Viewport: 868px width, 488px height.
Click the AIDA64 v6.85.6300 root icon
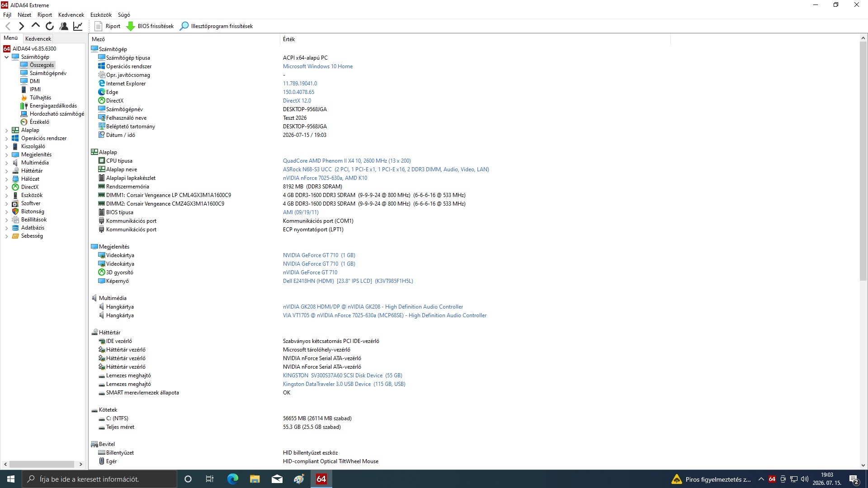click(7, 49)
